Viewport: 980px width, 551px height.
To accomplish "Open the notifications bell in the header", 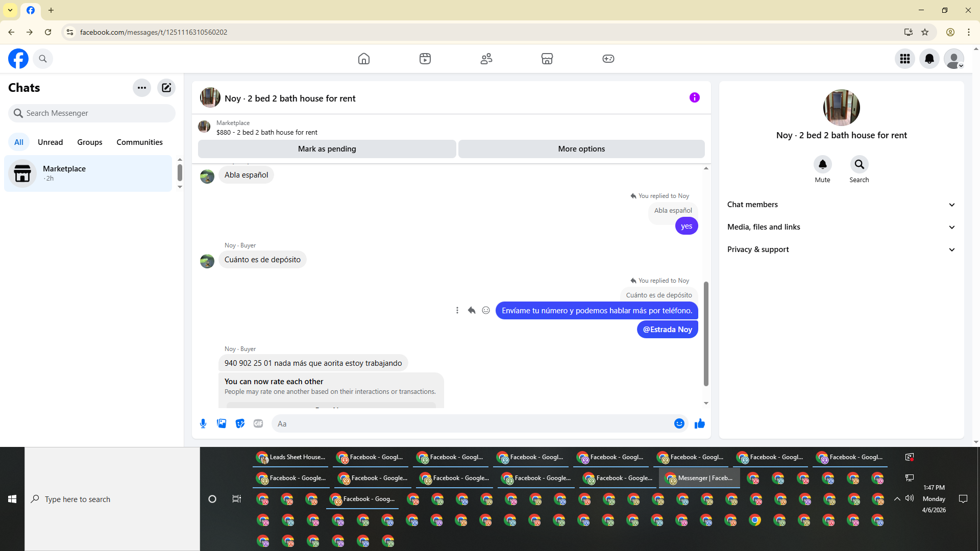I will [929, 59].
